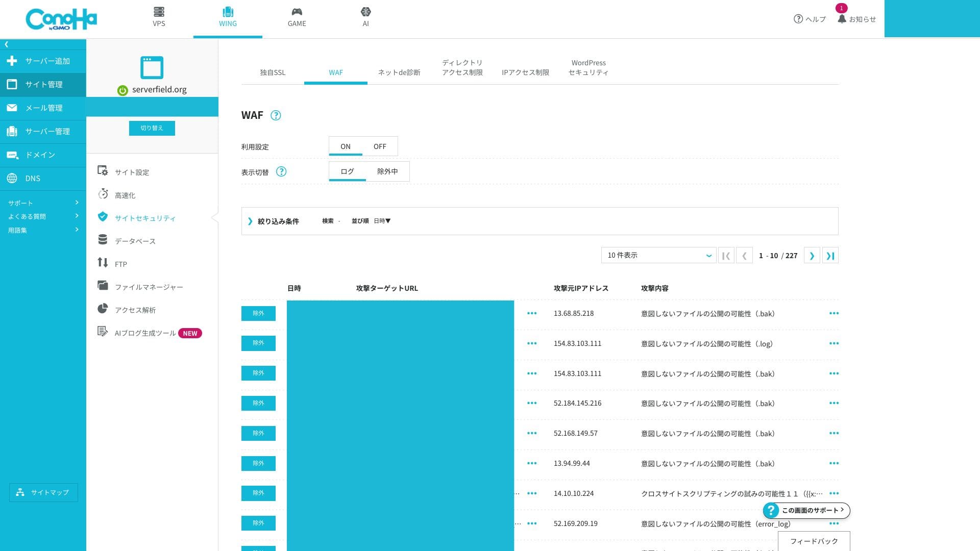This screenshot has height=551, width=980.
Task: Expand the 絞り込み条件 filter panel
Action: [x=250, y=221]
